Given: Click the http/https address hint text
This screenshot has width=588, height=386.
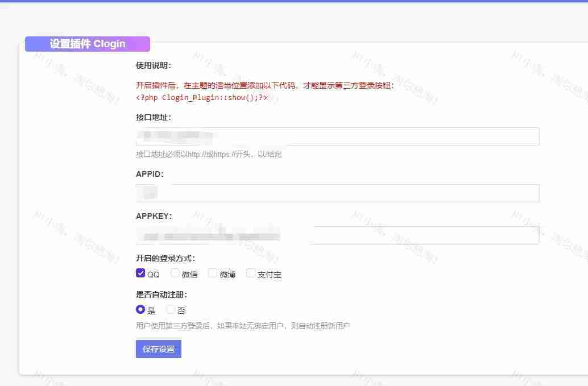Looking at the screenshot, I should (209, 154).
